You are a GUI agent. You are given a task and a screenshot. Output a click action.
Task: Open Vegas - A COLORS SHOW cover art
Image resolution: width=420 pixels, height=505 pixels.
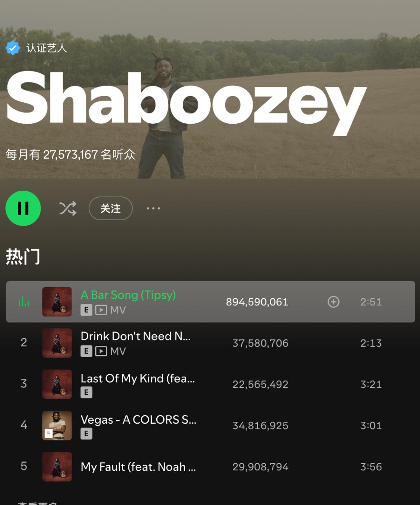[x=57, y=426]
